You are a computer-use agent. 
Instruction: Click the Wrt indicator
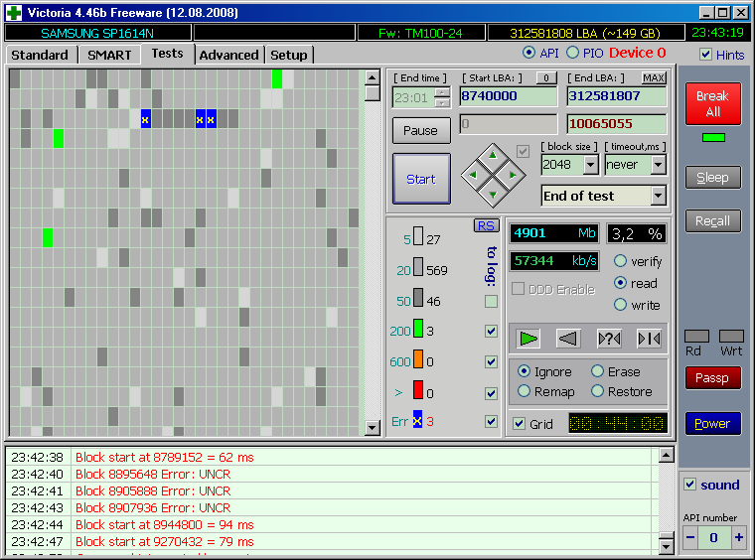731,336
